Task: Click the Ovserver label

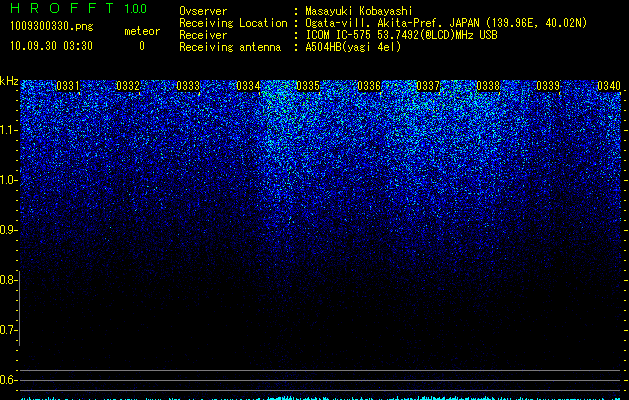Action: click(x=203, y=11)
